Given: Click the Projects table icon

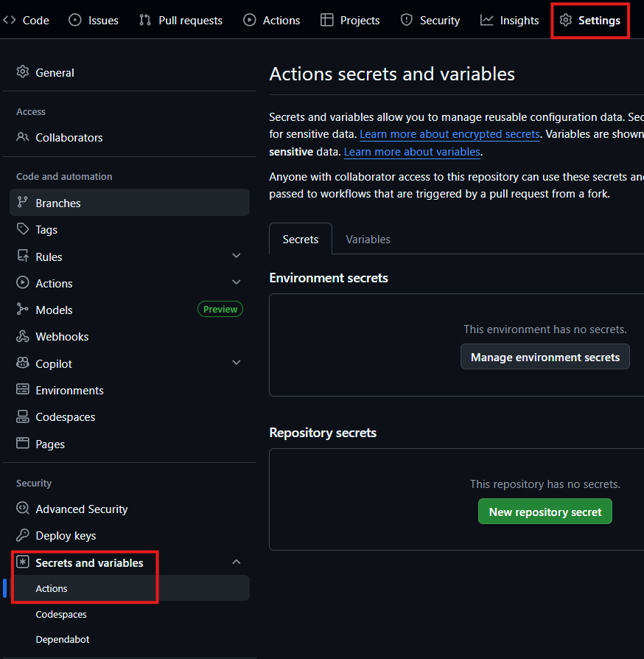Looking at the screenshot, I should point(327,20).
